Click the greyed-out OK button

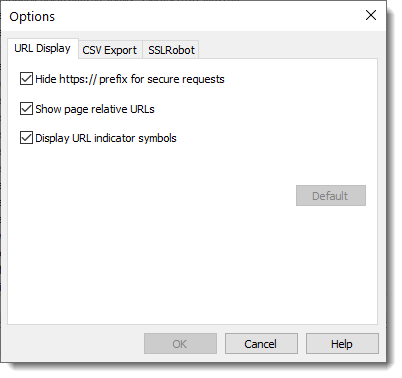180,344
